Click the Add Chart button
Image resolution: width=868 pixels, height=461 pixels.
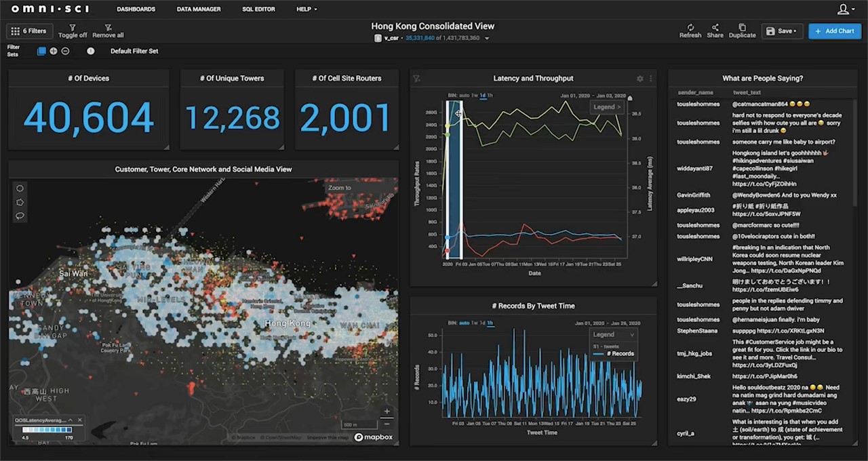835,31
